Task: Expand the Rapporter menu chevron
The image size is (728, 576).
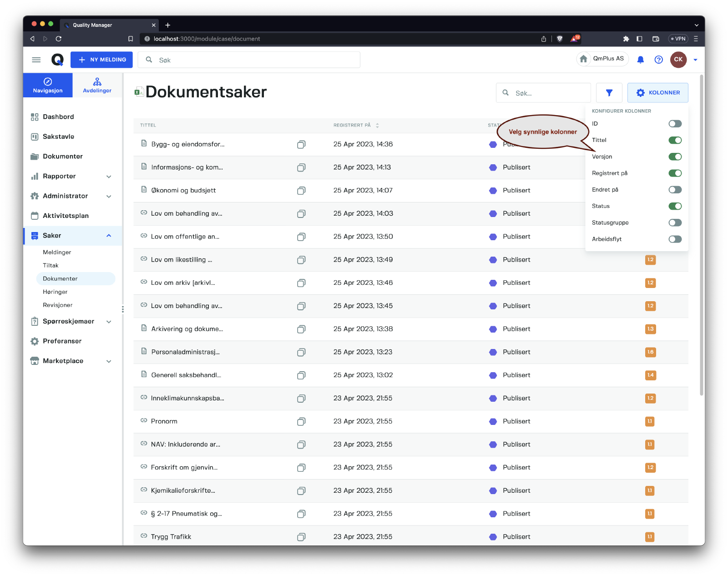Action: tap(109, 177)
